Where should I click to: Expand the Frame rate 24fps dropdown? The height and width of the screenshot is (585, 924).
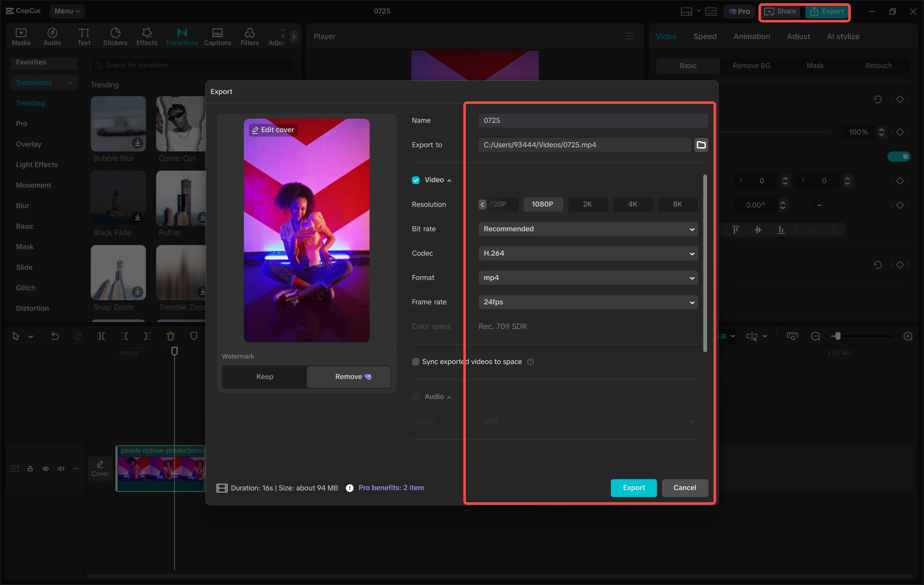tap(588, 302)
